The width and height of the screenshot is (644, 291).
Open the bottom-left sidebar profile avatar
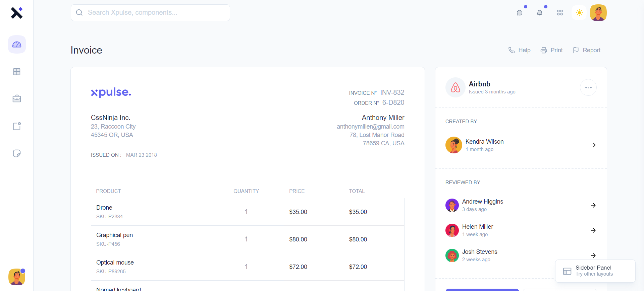(x=17, y=277)
